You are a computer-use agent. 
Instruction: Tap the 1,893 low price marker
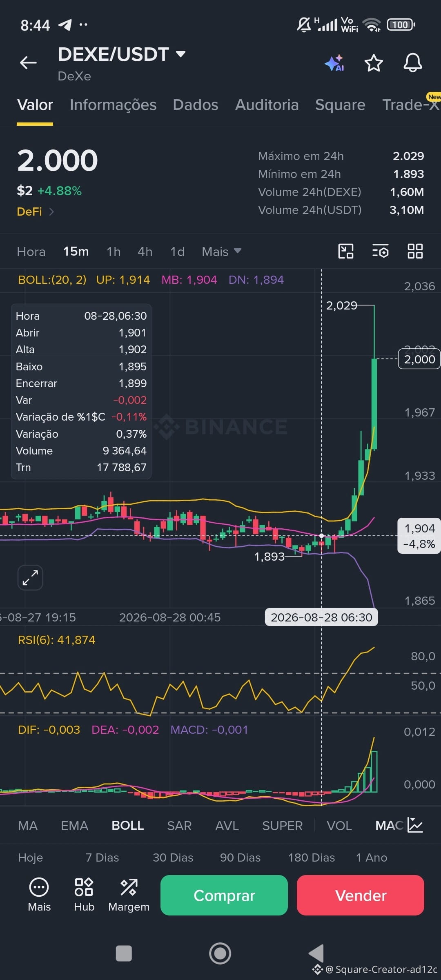(269, 557)
